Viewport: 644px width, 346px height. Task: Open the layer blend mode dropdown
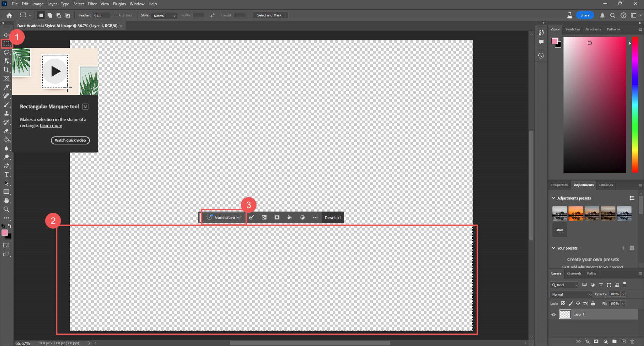[571, 295]
